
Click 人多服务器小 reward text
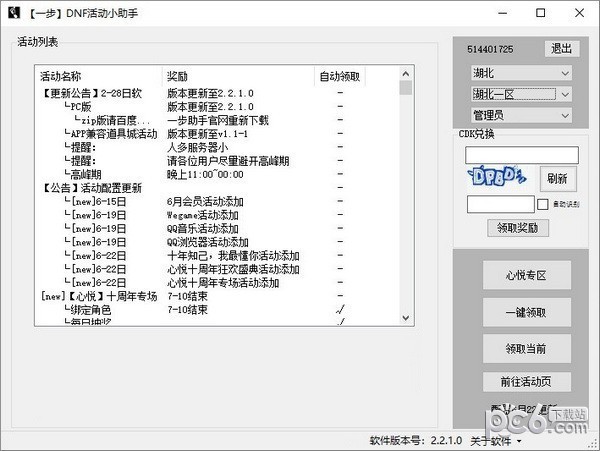(x=198, y=147)
